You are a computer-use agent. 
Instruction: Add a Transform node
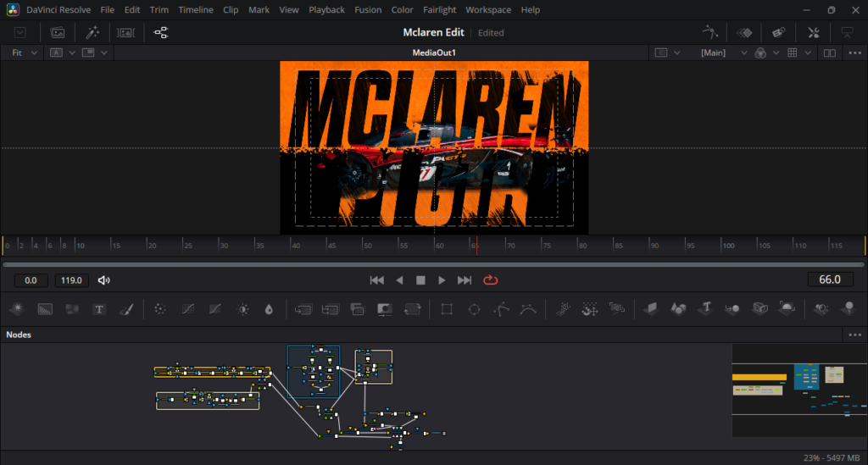413,309
